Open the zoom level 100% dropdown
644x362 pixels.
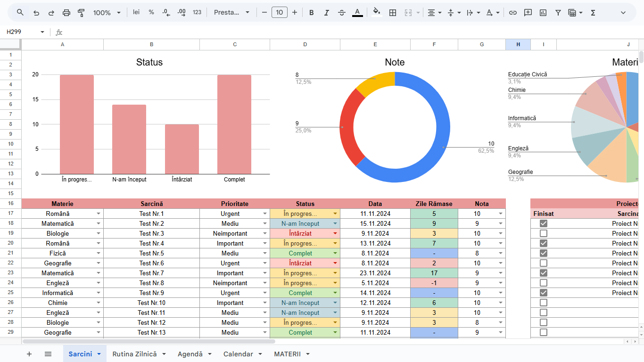point(107,13)
